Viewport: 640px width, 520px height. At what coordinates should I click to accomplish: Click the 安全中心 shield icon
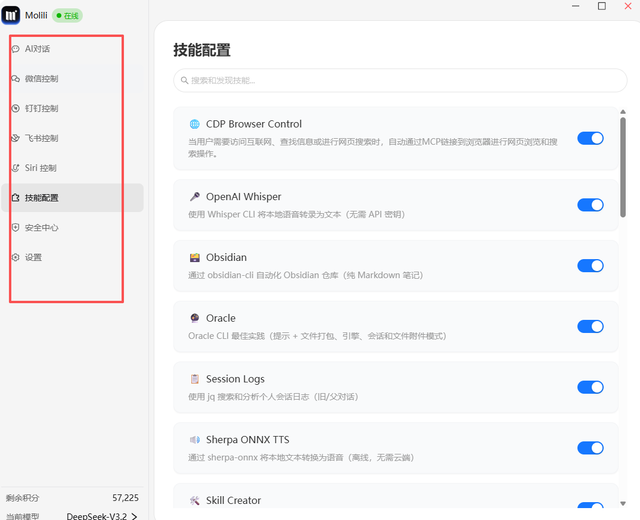[x=16, y=228]
